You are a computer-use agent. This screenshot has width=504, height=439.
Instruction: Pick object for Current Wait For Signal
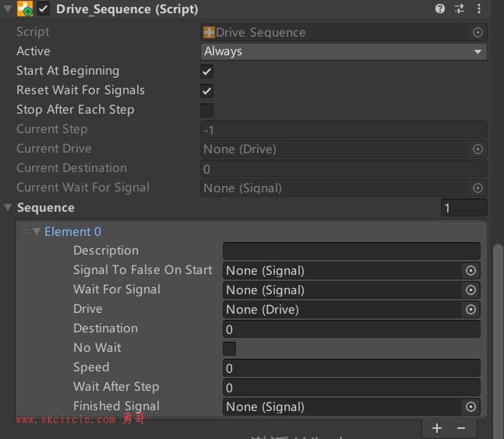pos(478,188)
